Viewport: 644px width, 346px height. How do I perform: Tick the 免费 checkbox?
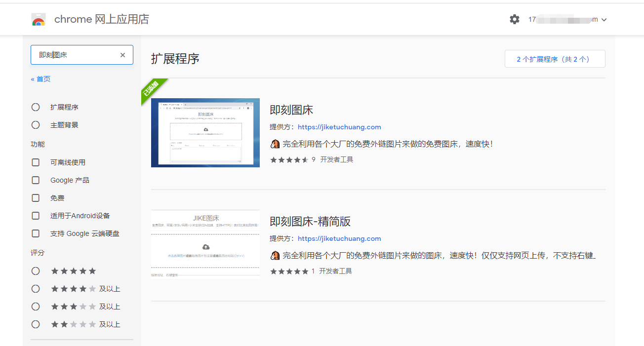36,198
